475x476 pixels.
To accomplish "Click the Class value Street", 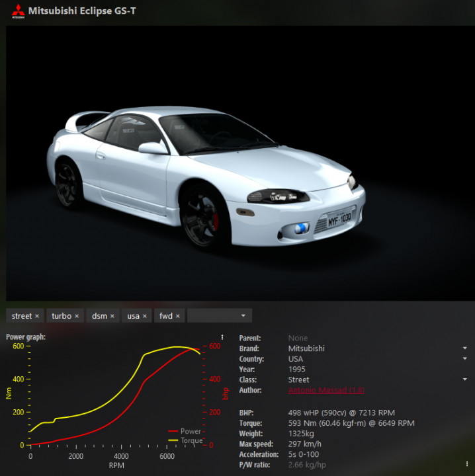I will point(298,379).
